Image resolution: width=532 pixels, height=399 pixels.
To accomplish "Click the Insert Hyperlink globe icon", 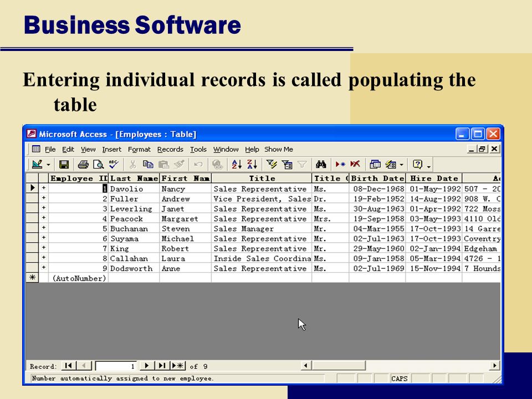I will coord(217,165).
